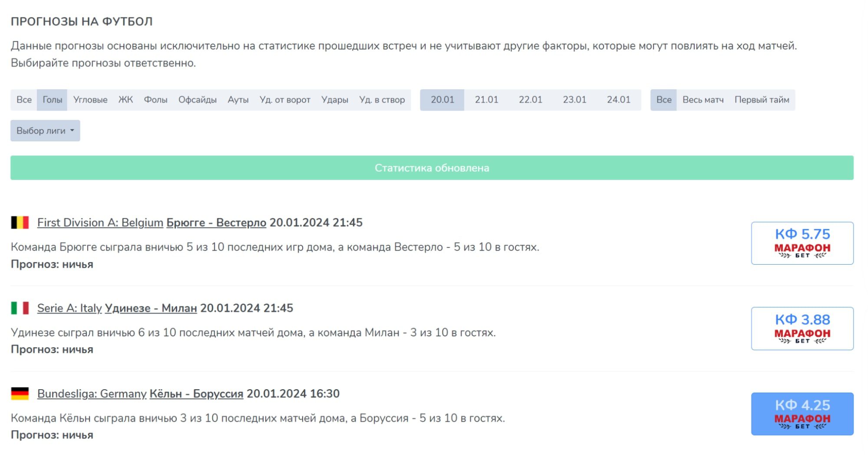Click the Статистика обновлена banner
The width and height of the screenshot is (868, 456).
click(432, 168)
